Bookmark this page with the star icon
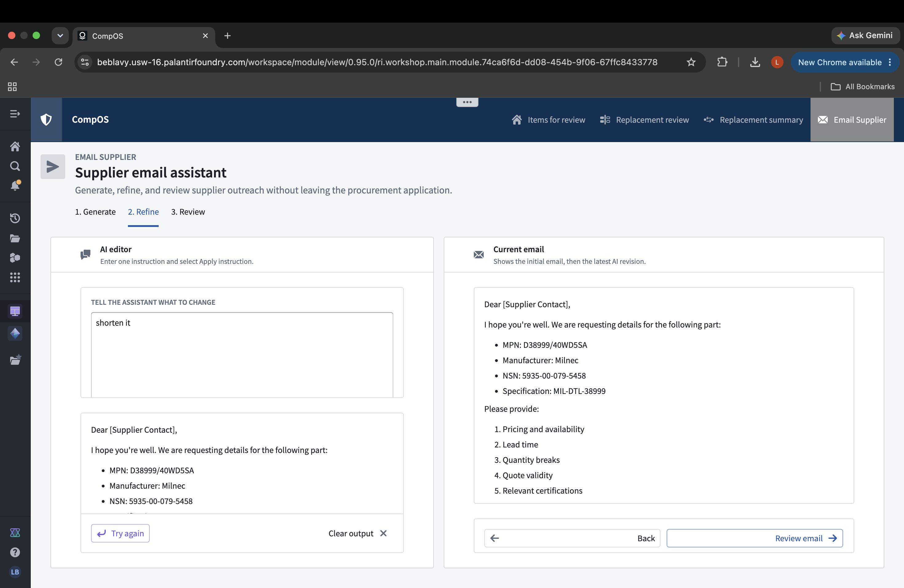The width and height of the screenshot is (904, 588). tap(691, 62)
